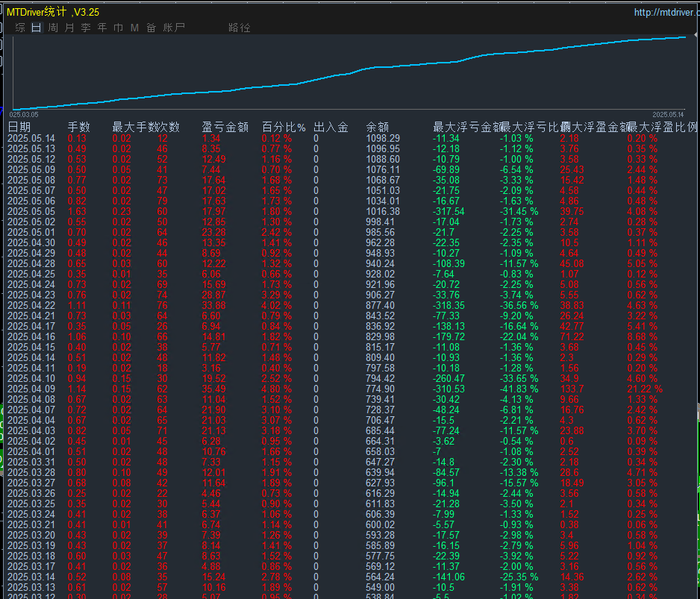Select the 2025.05.09 date cell
700x599 pixels.
pyautogui.click(x=31, y=169)
